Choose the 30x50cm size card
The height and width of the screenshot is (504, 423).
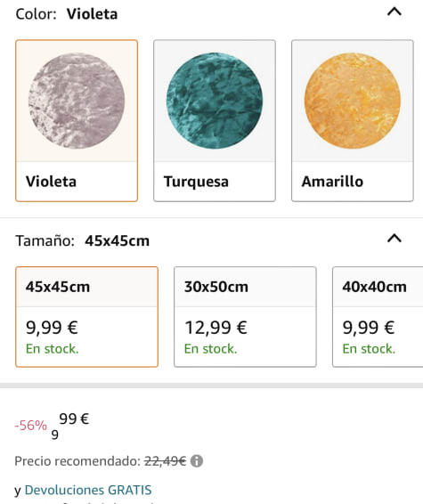click(x=245, y=317)
